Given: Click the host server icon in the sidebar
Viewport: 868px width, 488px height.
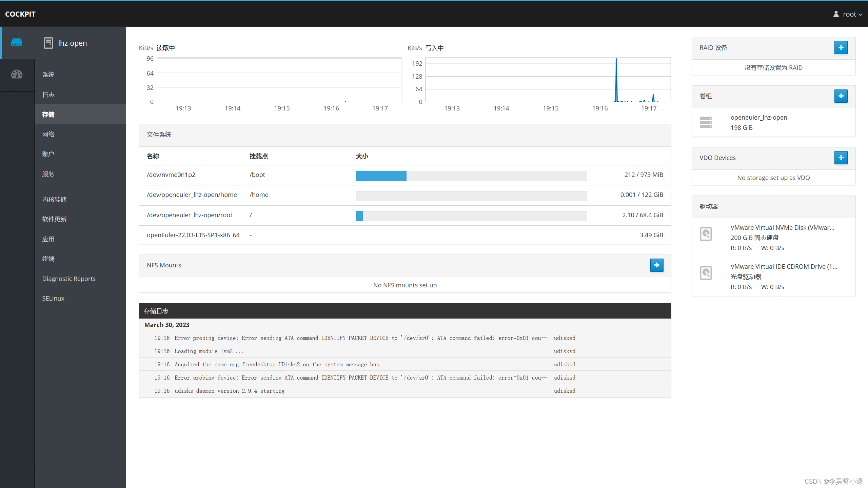Looking at the screenshot, I should point(17,42).
